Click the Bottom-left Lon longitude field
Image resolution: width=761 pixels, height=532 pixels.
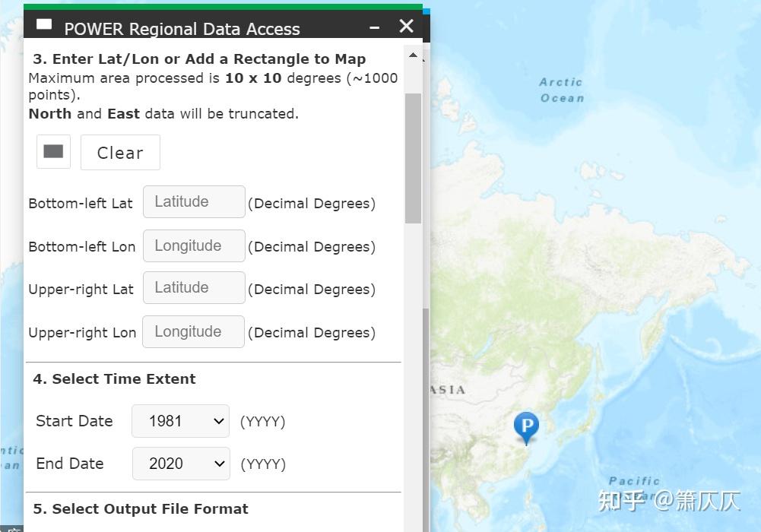pos(194,246)
